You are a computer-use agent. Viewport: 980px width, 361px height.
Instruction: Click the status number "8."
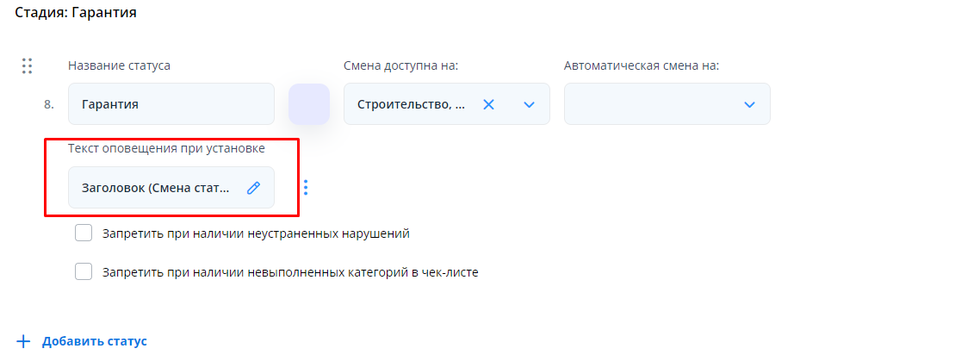tap(48, 104)
